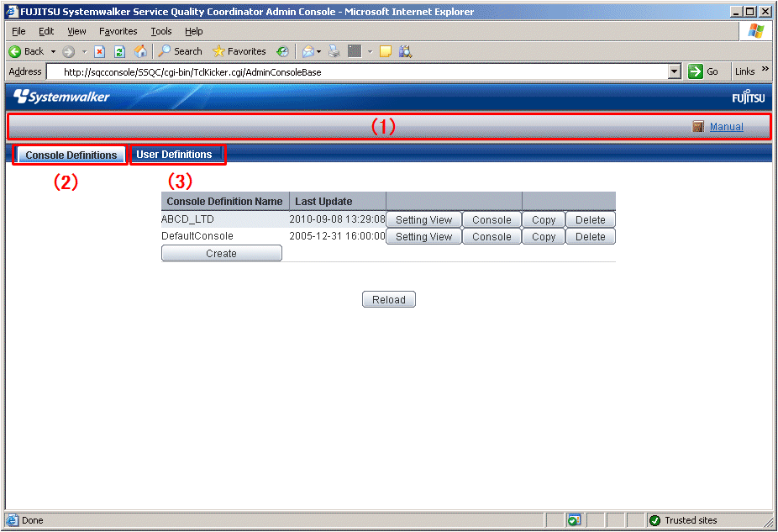Click the Print toolbar icon
The height and width of the screenshot is (532, 778).
pyautogui.click(x=334, y=51)
